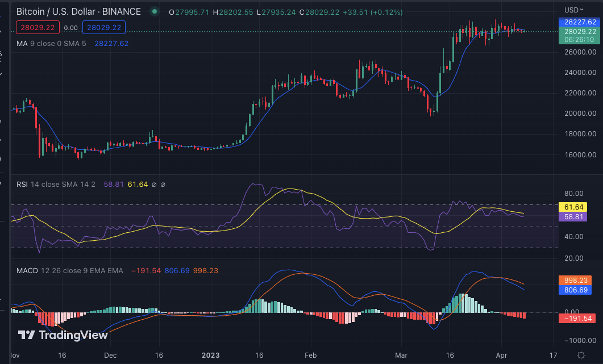This screenshot has width=603, height=364.
Task: Click MACD orange value 998.23 in legend
Action: (205, 271)
